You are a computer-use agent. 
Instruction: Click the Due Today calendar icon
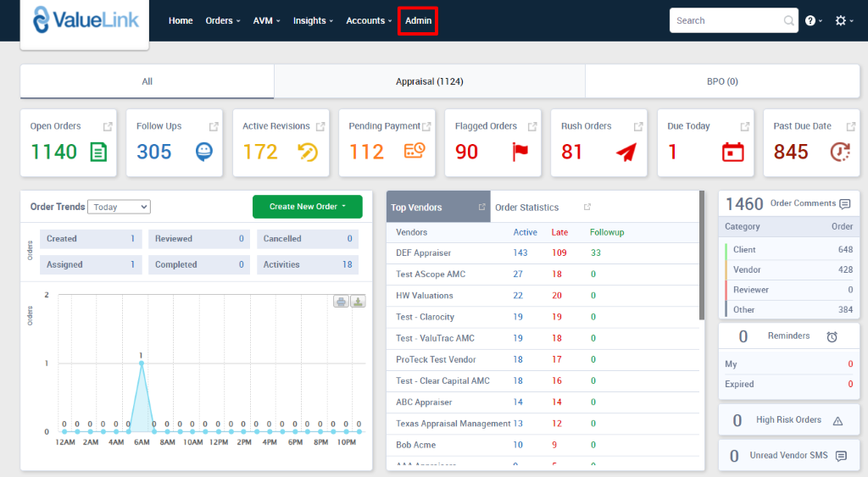coord(733,152)
